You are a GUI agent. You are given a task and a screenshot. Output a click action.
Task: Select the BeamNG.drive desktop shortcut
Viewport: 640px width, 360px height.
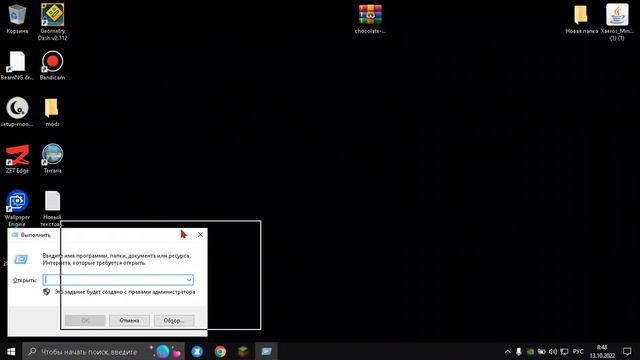point(17,66)
